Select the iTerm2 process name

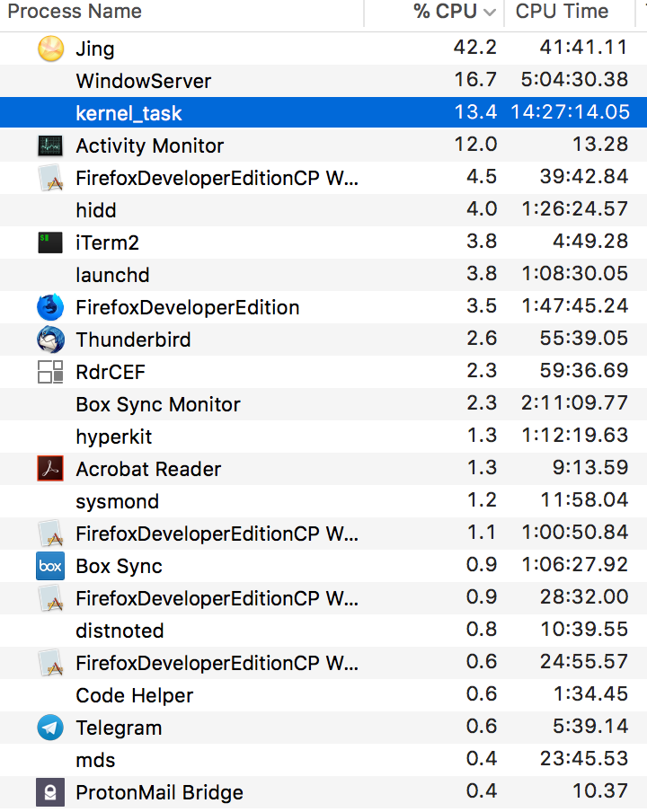(x=107, y=243)
